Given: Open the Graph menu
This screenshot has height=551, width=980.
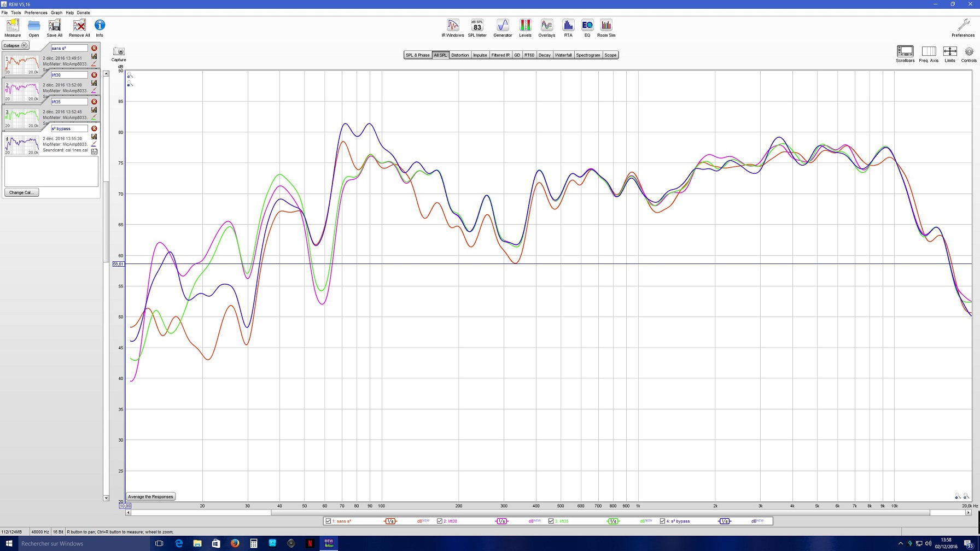Looking at the screenshot, I should pos(57,13).
